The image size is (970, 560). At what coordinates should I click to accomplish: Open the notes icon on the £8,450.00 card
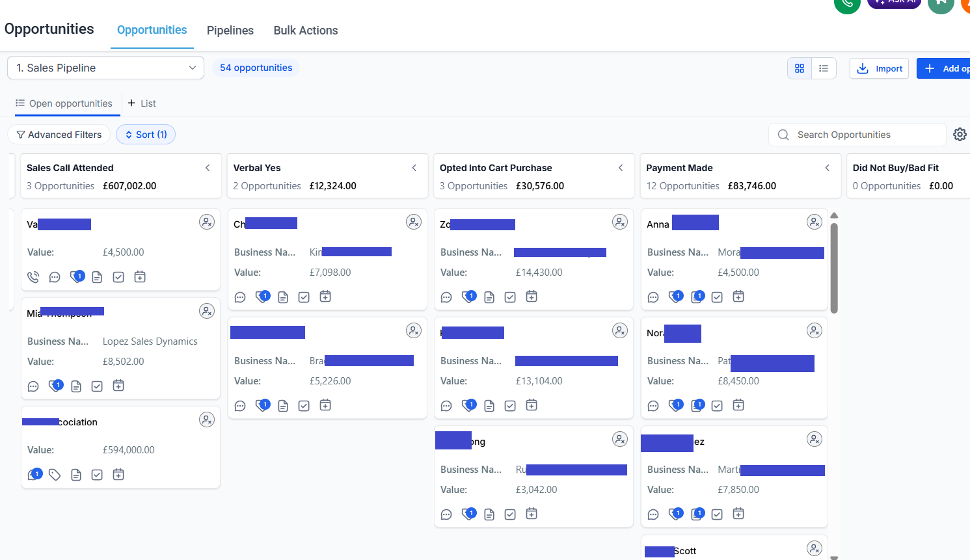click(697, 405)
